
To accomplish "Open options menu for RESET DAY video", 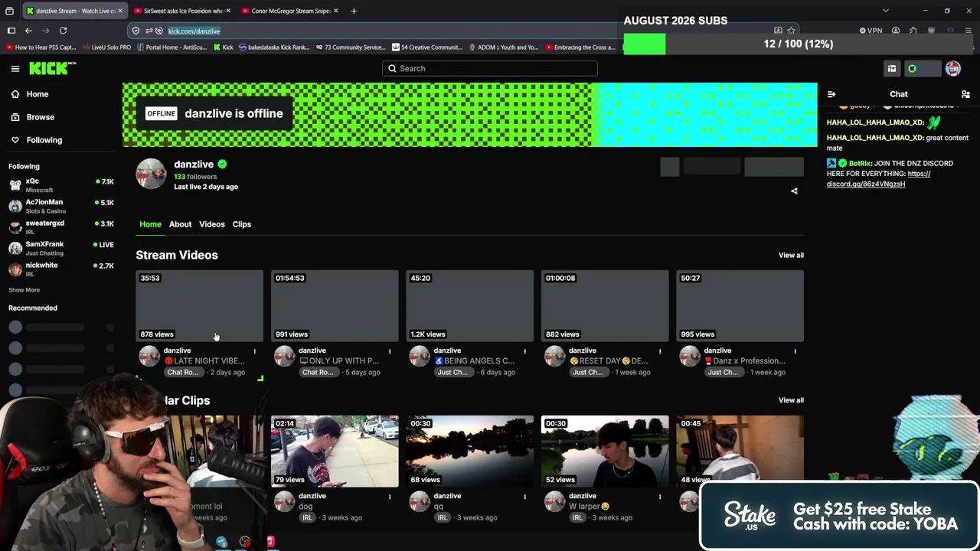I will click(x=660, y=351).
